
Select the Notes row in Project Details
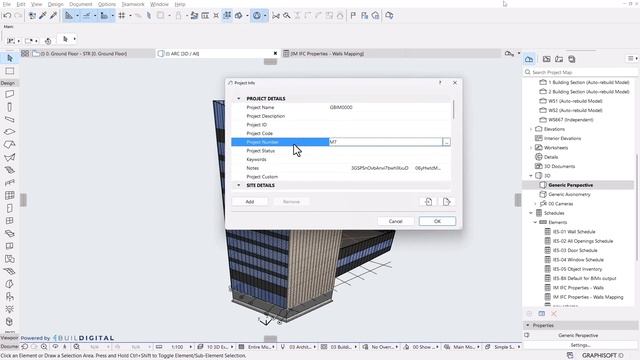341,168
